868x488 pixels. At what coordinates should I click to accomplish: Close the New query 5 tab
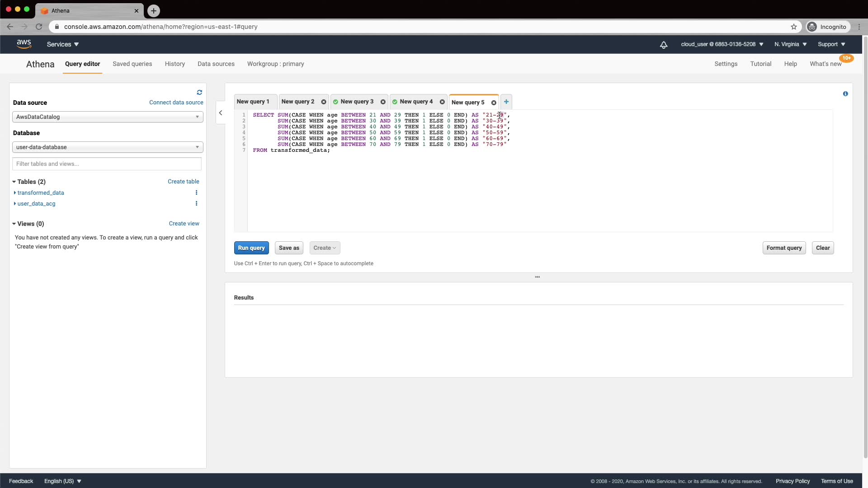(494, 103)
